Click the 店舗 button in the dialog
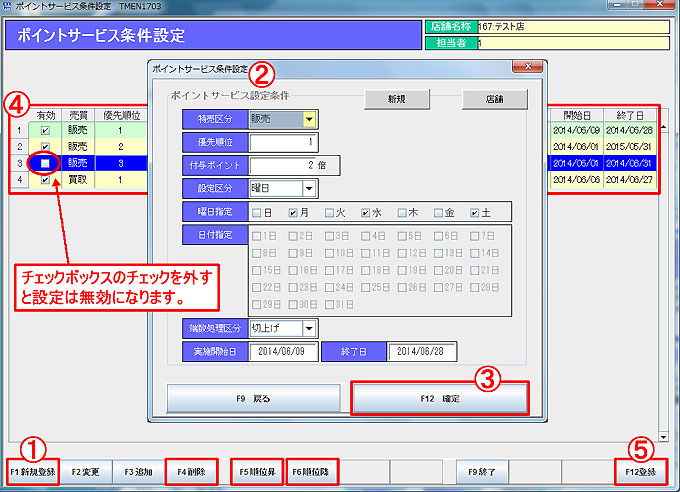Image resolution: width=680 pixels, height=492 pixels. (494, 99)
